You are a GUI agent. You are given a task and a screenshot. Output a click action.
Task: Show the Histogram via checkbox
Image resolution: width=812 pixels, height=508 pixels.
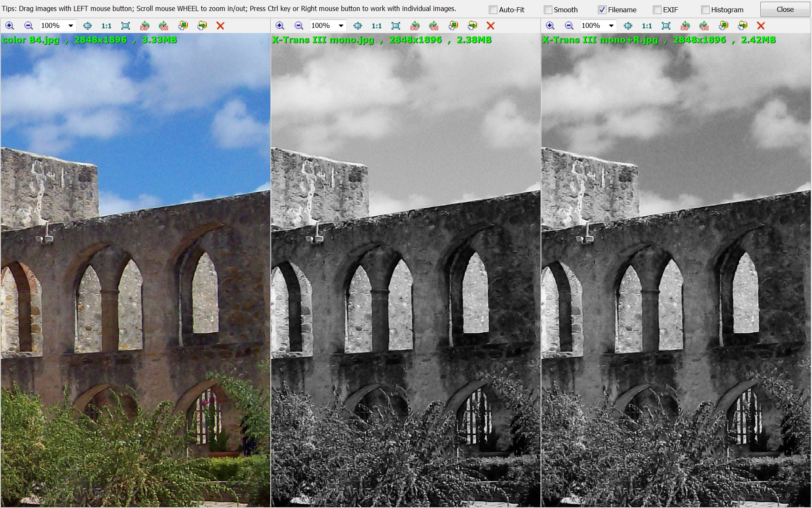pos(705,10)
